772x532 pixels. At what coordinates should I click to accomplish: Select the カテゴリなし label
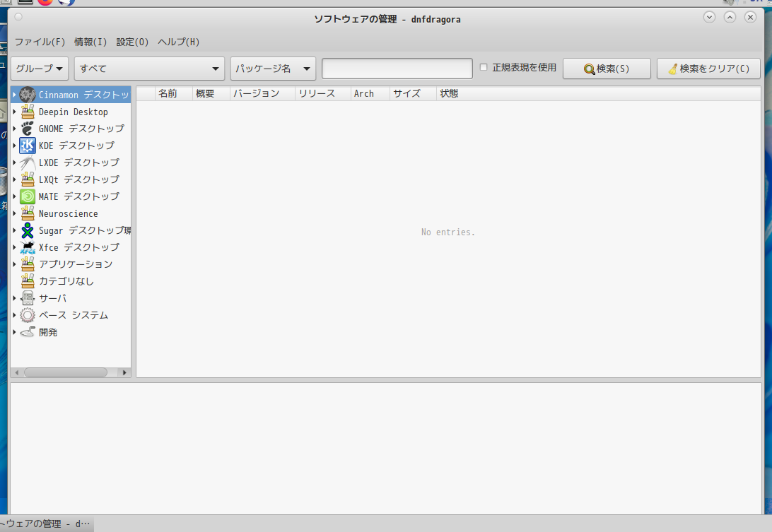(66, 281)
